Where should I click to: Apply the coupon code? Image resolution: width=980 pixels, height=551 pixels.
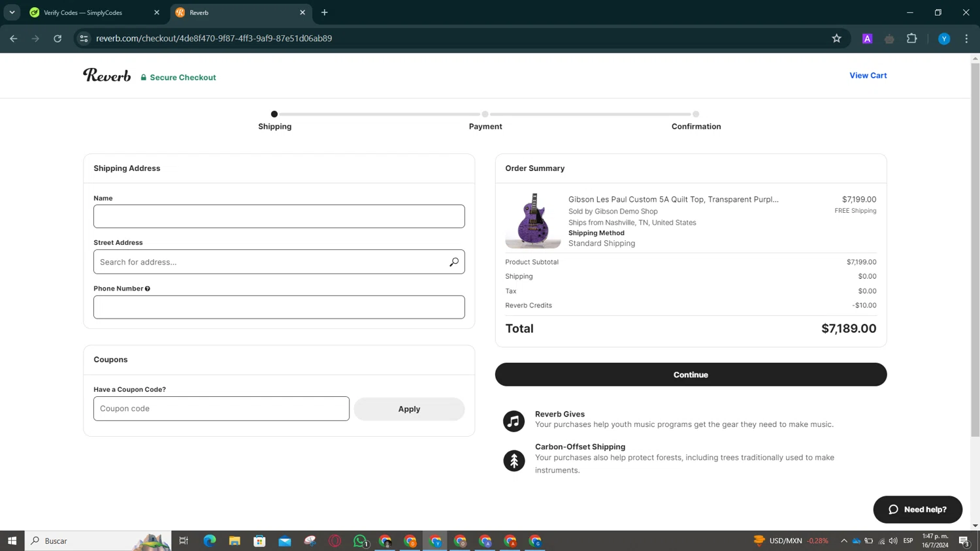point(409,409)
